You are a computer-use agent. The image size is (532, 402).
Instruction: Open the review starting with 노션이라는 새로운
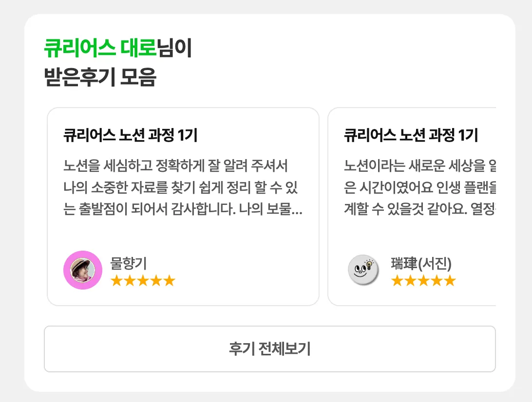[419, 187]
